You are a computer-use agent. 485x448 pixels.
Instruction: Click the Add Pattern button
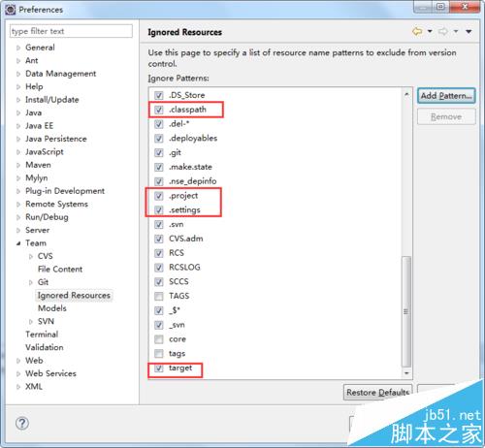(x=446, y=96)
